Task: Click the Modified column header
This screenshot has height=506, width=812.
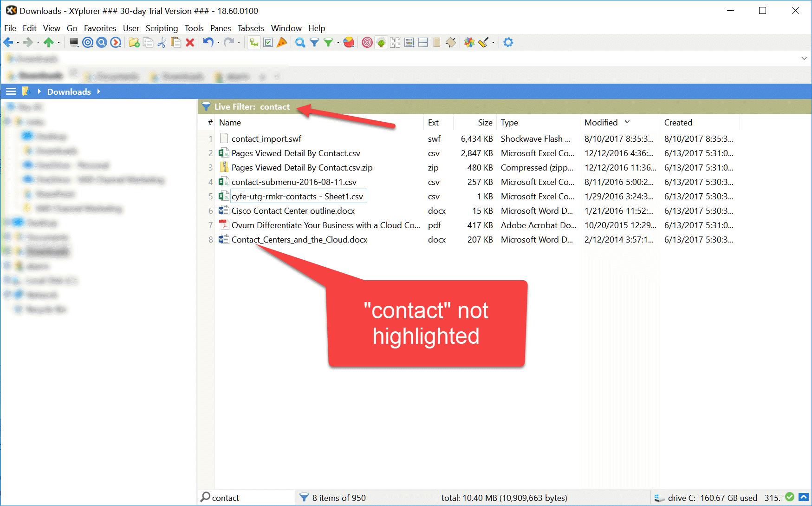Action: click(x=601, y=123)
